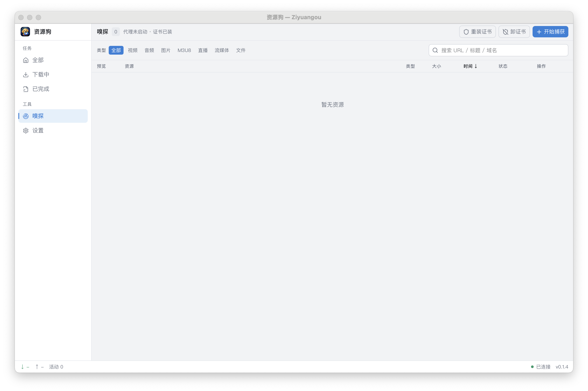
Task: Start capturing with 开始捕获 button
Action: pyautogui.click(x=550, y=32)
